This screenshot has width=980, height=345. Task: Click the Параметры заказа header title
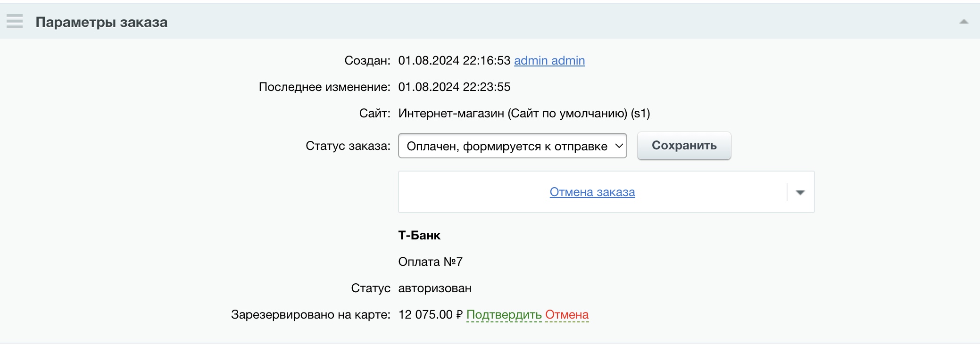101,22
